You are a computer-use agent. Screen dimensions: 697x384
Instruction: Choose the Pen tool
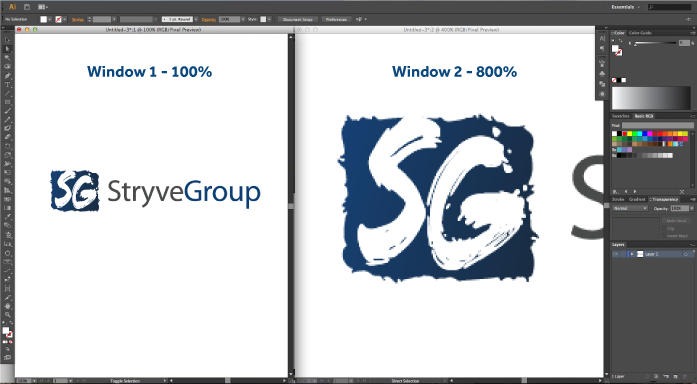(x=8, y=76)
